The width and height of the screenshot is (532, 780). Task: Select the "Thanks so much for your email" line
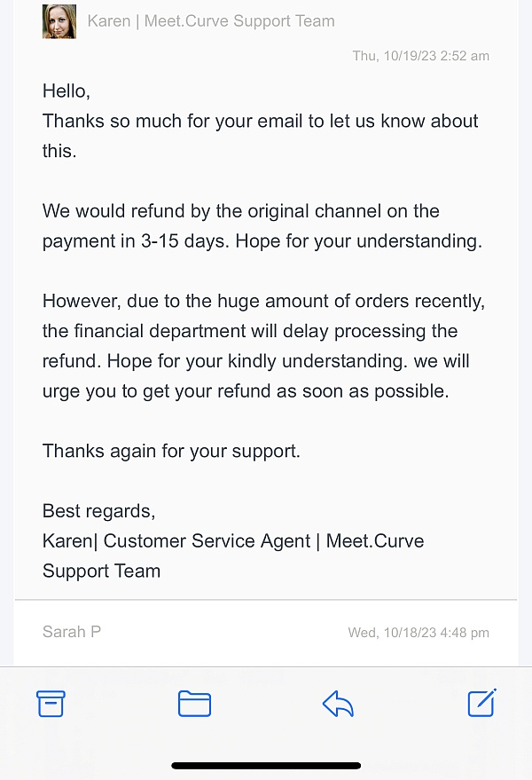pyautogui.click(x=260, y=121)
